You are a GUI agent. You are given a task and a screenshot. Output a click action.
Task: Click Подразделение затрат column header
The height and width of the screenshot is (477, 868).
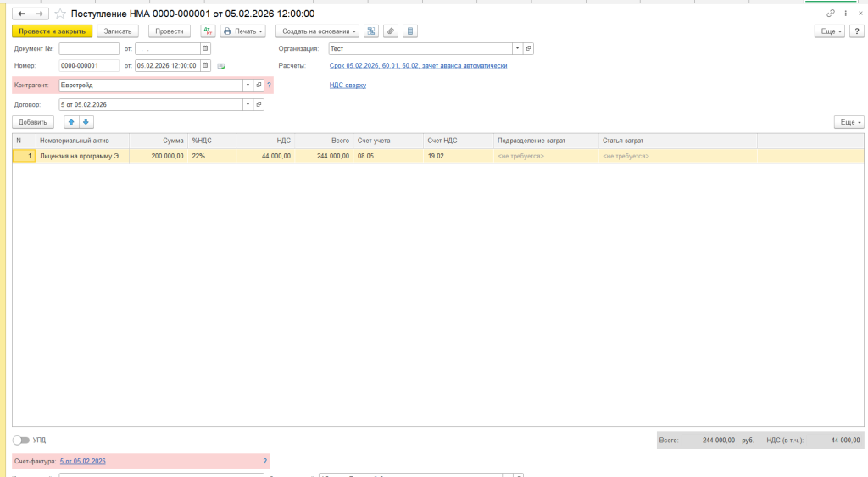(546, 141)
